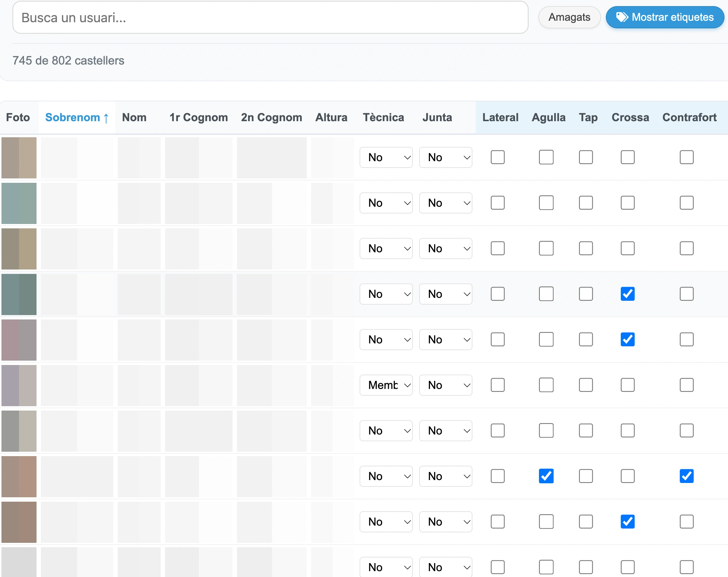Open the Tècnica dropdown showing Memb
Viewport: 728px width, 577px height.
click(386, 385)
